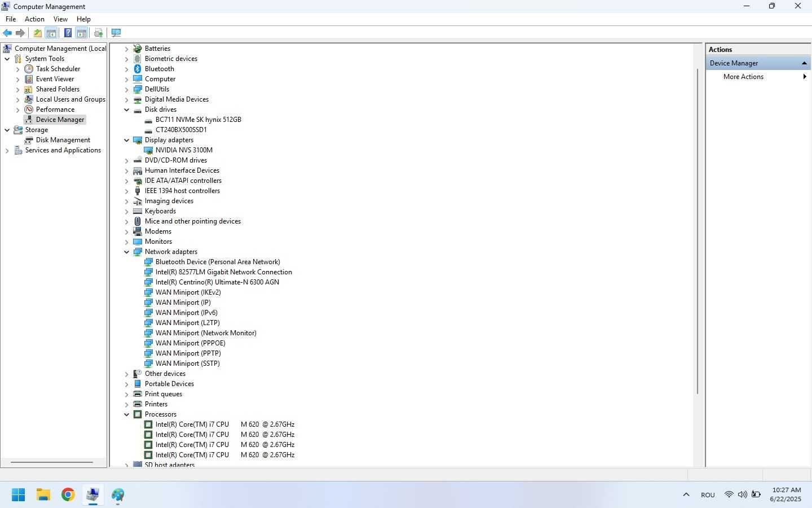Click the Batteries icon
812x508 pixels.
137,49
